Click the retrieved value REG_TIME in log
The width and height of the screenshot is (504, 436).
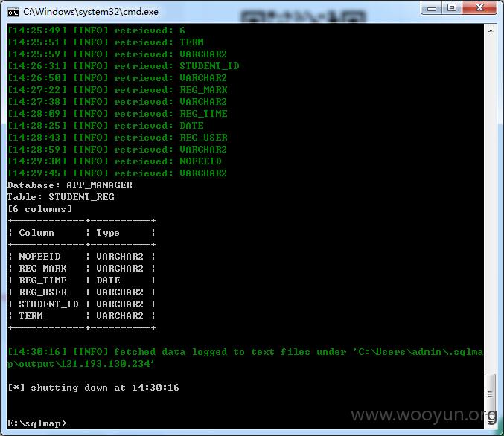coord(203,113)
